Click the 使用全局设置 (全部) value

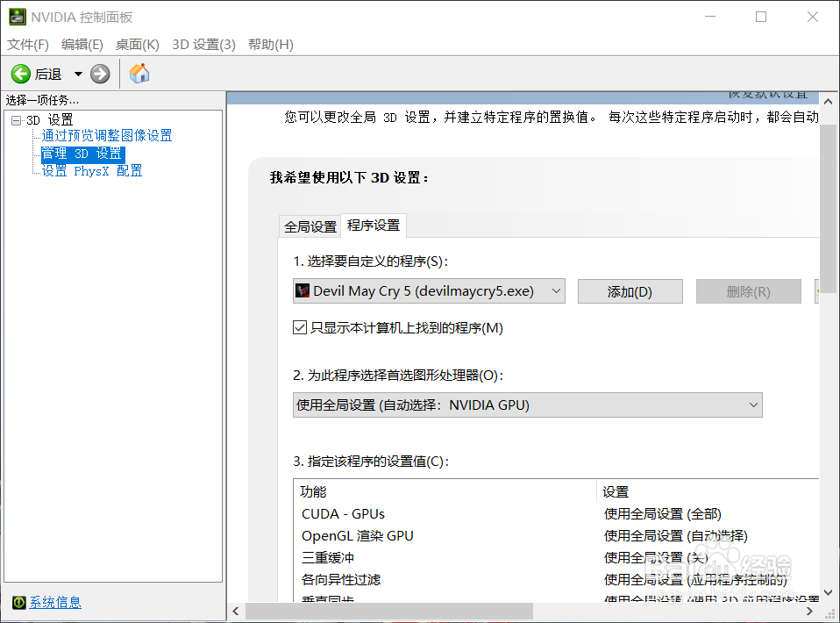pyautogui.click(x=663, y=514)
